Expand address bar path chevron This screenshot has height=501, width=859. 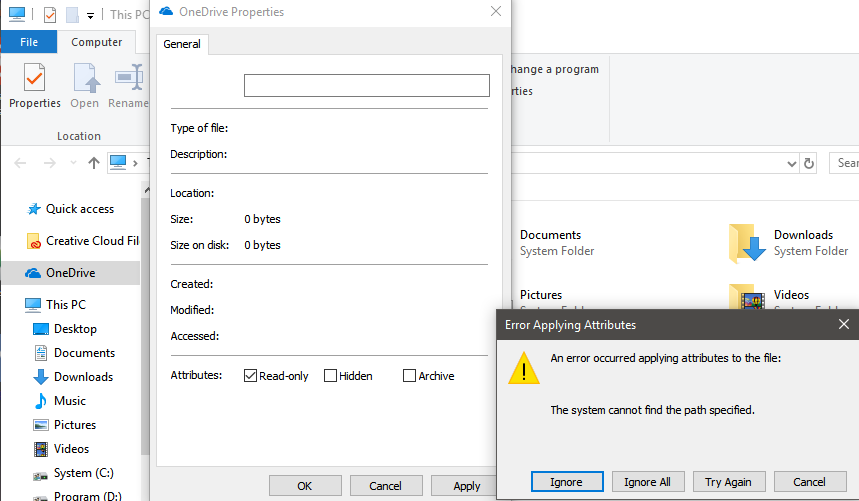135,163
